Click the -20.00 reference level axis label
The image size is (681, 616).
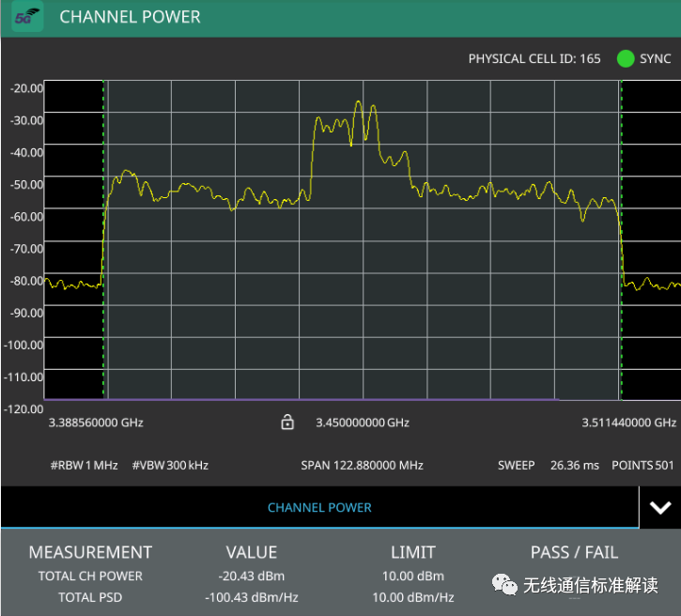[26, 87]
